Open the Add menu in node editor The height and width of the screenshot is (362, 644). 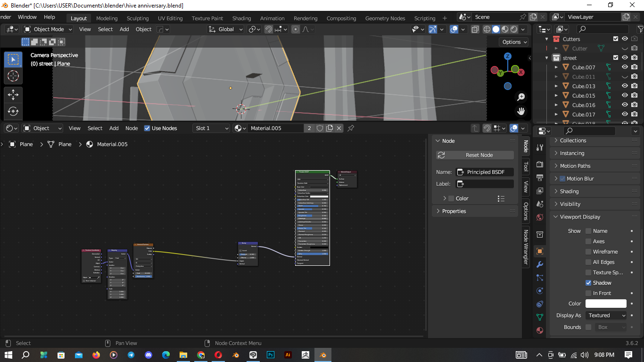pyautogui.click(x=114, y=128)
